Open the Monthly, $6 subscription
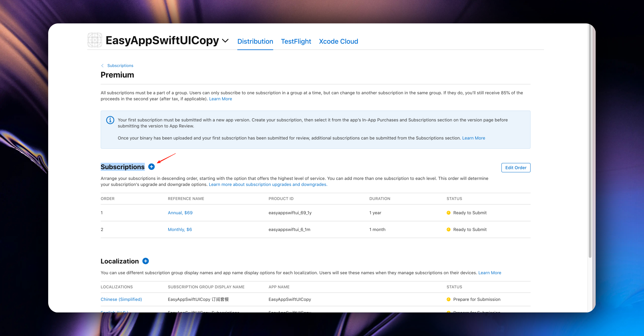 click(x=180, y=229)
